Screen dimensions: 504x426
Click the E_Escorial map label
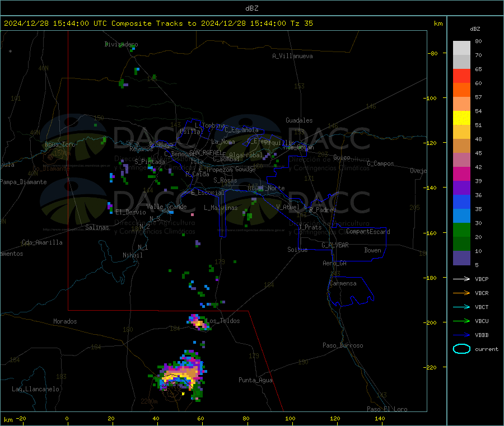point(208,193)
